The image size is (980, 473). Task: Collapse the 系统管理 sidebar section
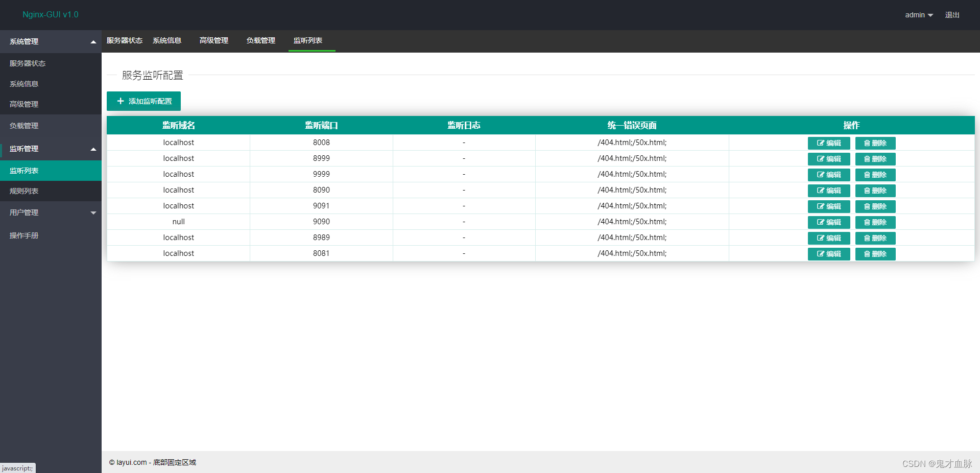click(x=51, y=41)
